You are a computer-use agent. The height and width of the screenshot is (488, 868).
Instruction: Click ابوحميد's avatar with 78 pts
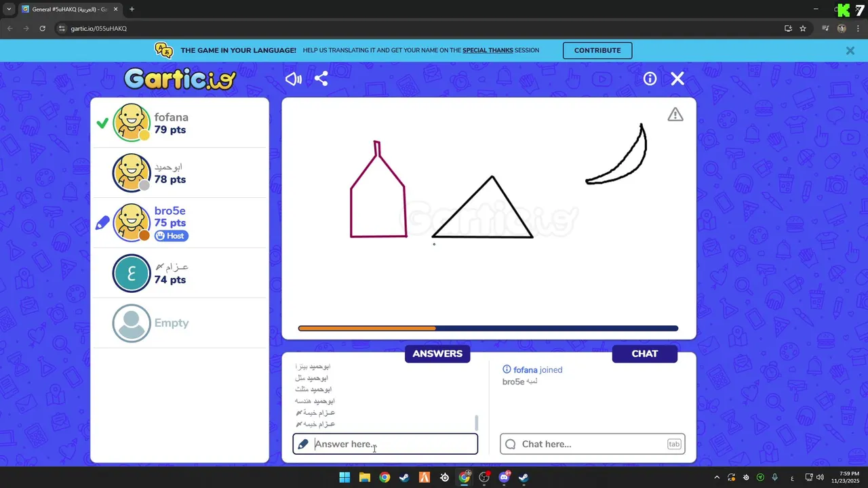[x=131, y=173]
